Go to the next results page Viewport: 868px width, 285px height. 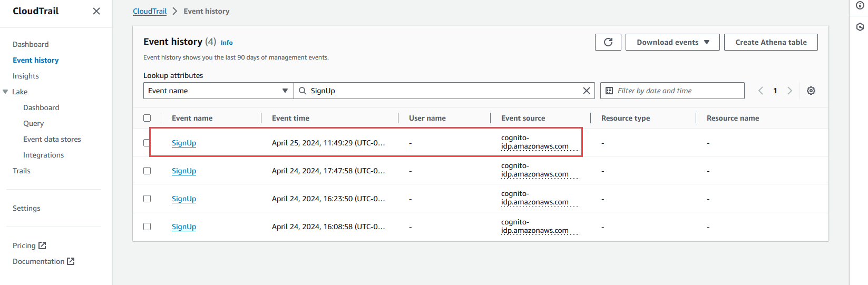click(789, 91)
